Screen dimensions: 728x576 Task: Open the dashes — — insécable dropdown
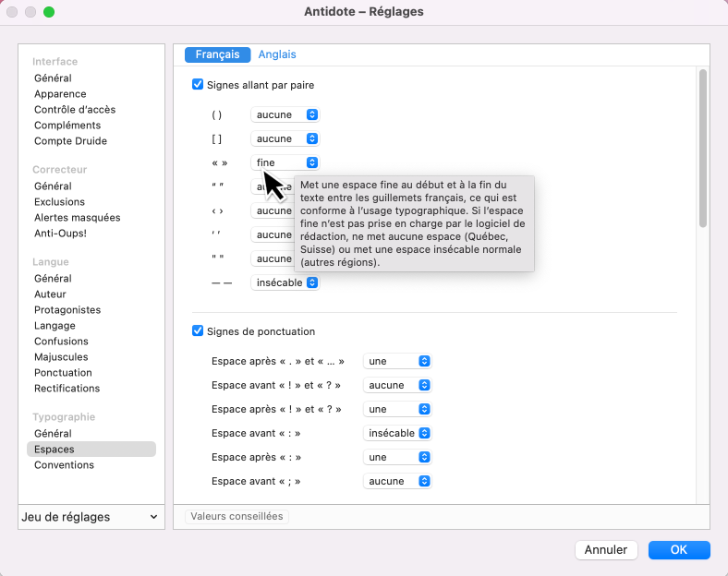[285, 282]
